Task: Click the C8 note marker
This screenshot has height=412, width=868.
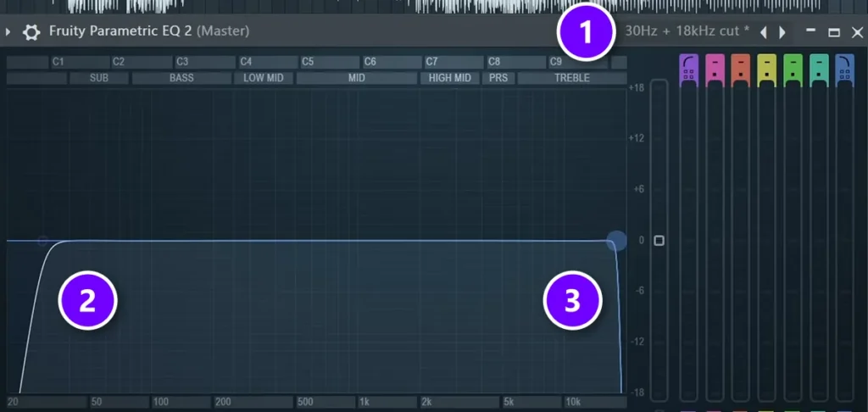Action: (494, 62)
